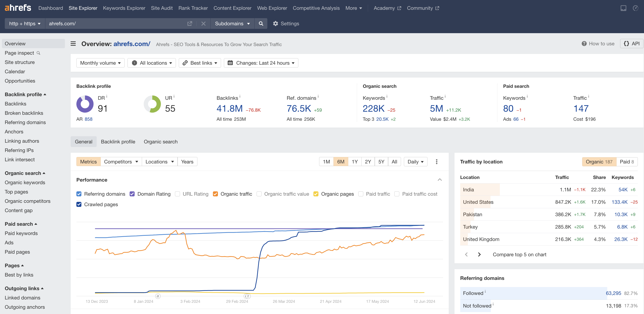The width and height of the screenshot is (644, 314).
Task: Click the DR donut chart
Action: pyautogui.click(x=85, y=104)
